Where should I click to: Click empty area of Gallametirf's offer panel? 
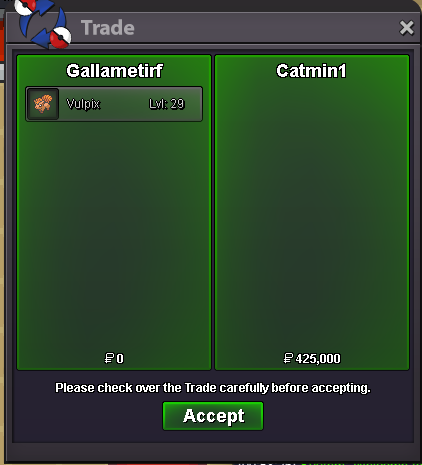click(x=114, y=233)
